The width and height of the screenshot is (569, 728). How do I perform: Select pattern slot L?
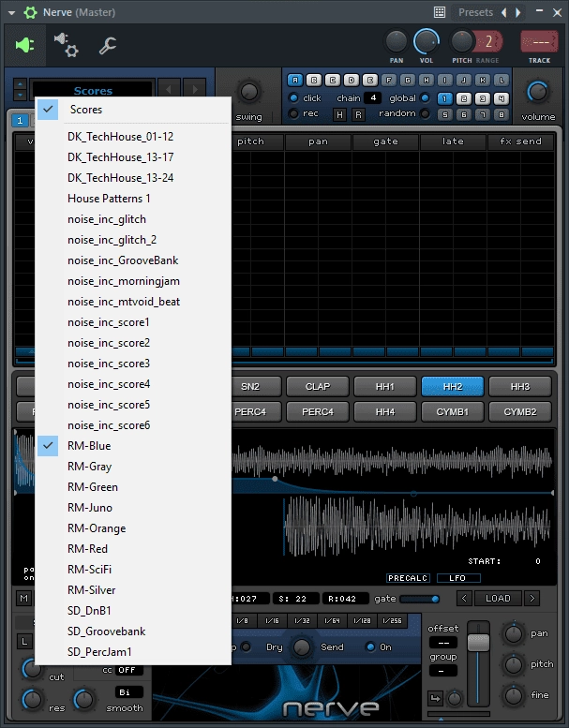502,81
